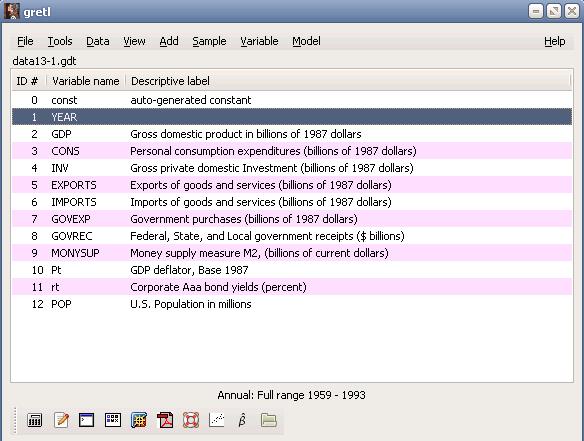Click the Variable name column header

[x=86, y=81]
